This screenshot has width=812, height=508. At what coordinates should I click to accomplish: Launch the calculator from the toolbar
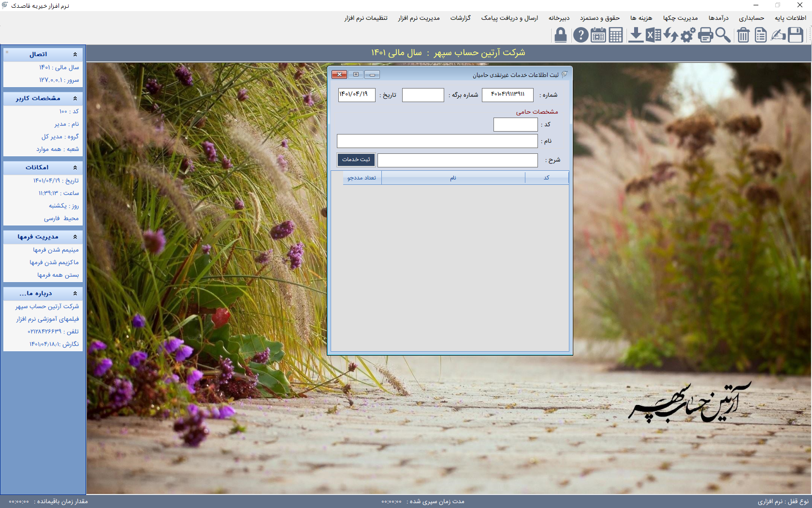pos(616,35)
